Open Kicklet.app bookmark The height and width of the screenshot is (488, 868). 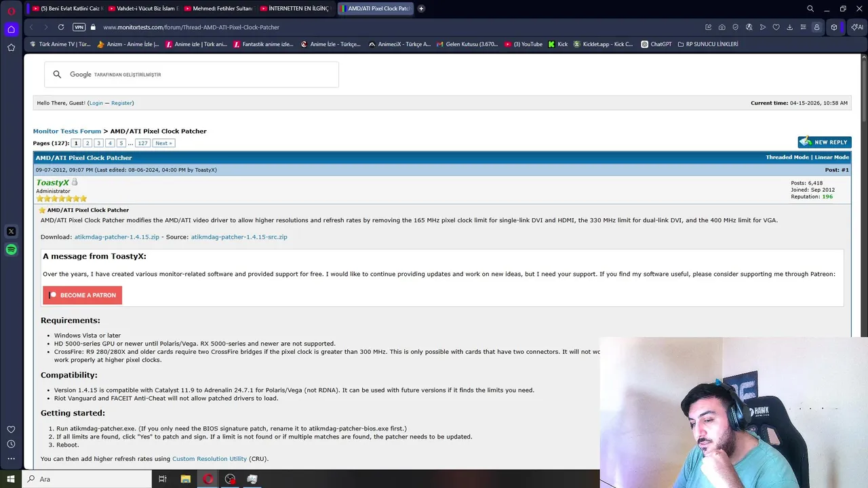pos(603,44)
